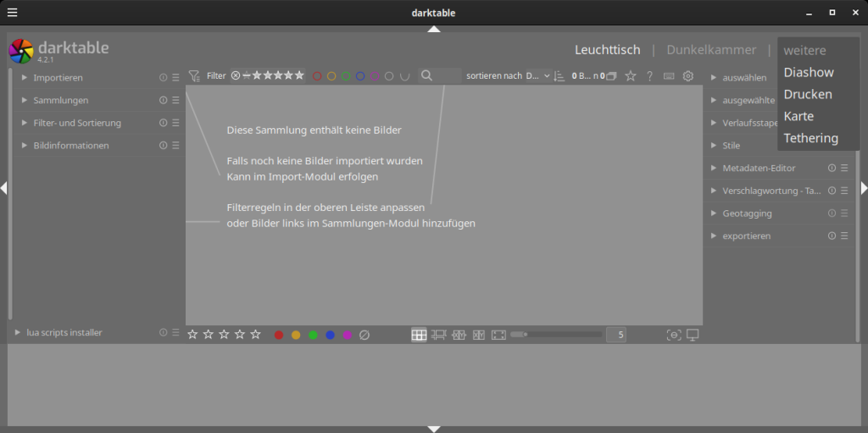Filter by yellow color label circle

[331, 76]
